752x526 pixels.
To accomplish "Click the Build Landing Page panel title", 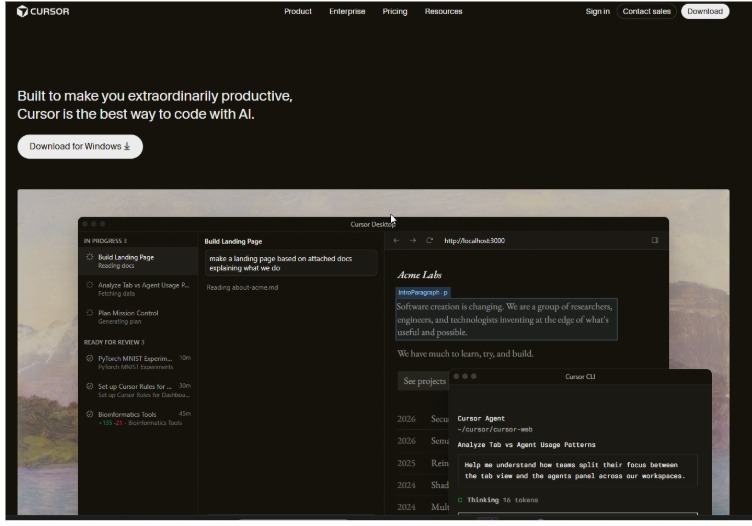I will pos(233,241).
